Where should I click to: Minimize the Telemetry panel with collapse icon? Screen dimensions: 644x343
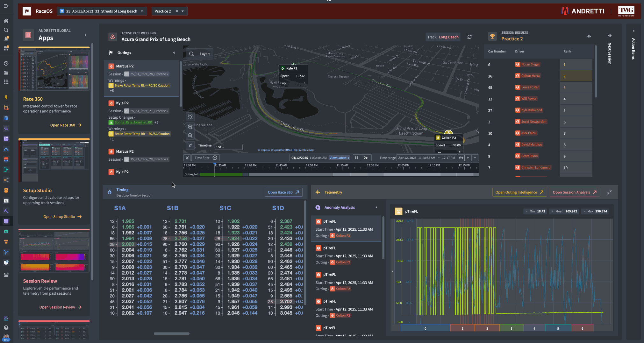(x=609, y=192)
